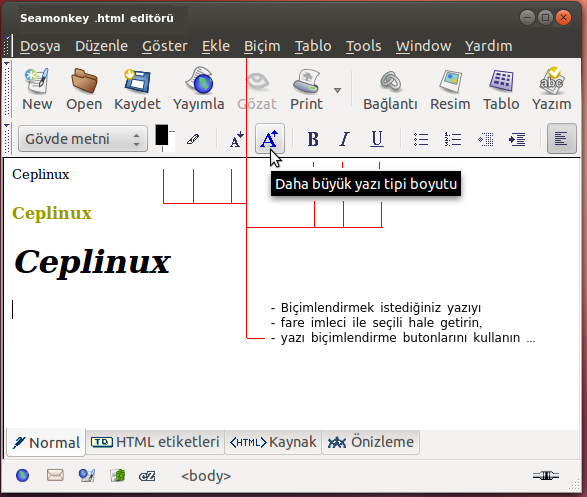Open the Dosya menu
This screenshot has width=587, height=497.
40,46
